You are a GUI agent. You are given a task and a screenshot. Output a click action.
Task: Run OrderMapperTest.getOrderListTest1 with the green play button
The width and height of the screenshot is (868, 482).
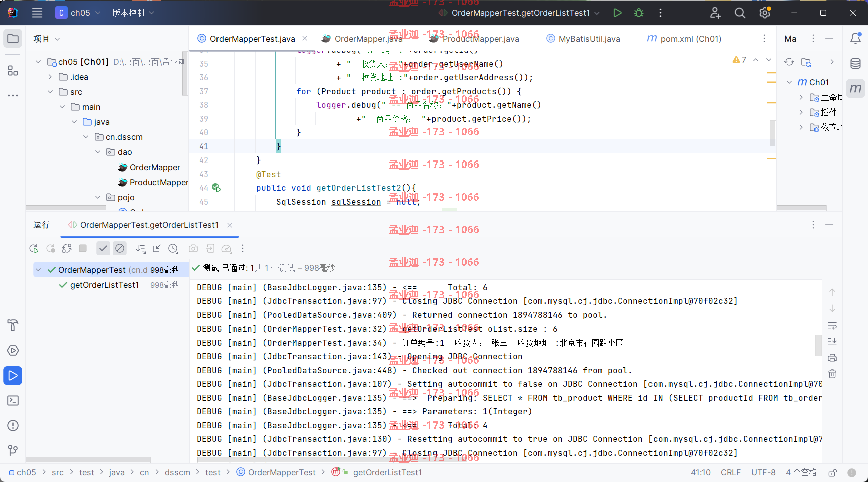point(617,13)
